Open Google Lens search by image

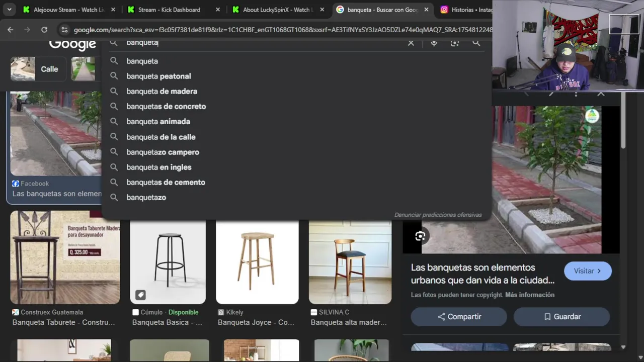[455, 43]
